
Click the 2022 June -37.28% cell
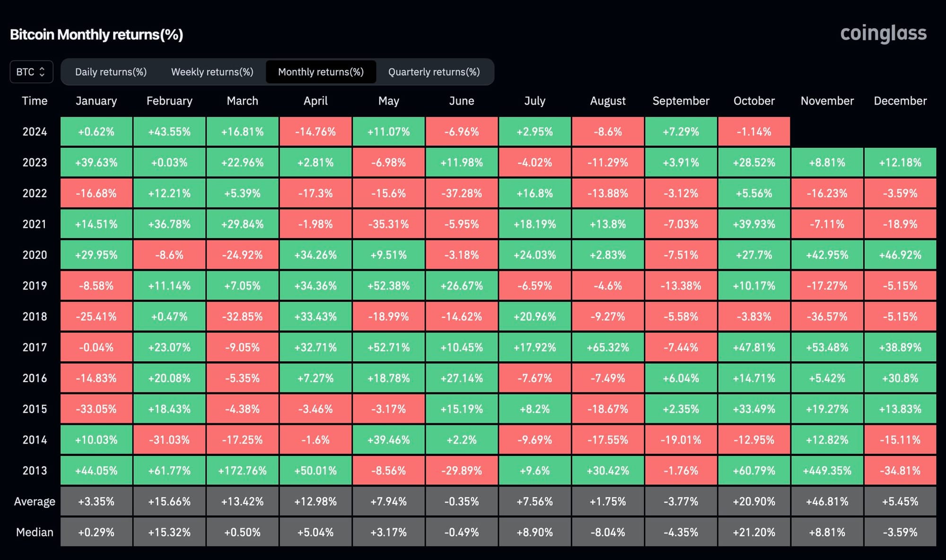click(x=462, y=193)
